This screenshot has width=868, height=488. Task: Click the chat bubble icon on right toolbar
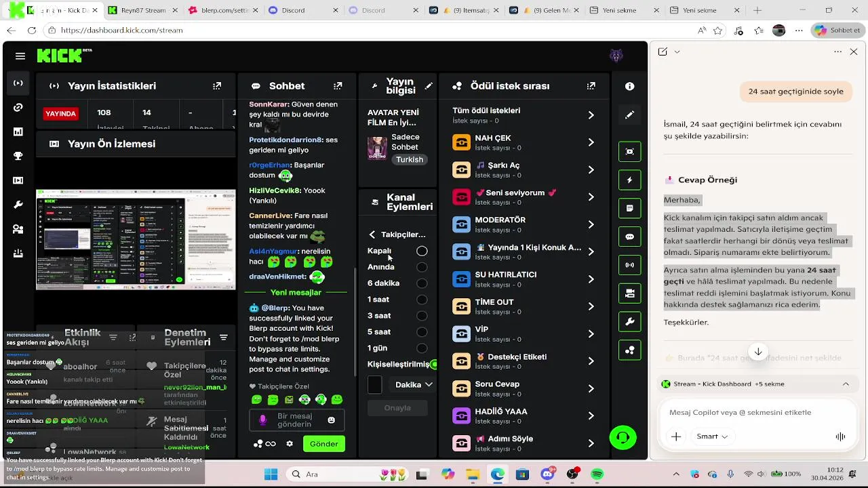click(630, 237)
